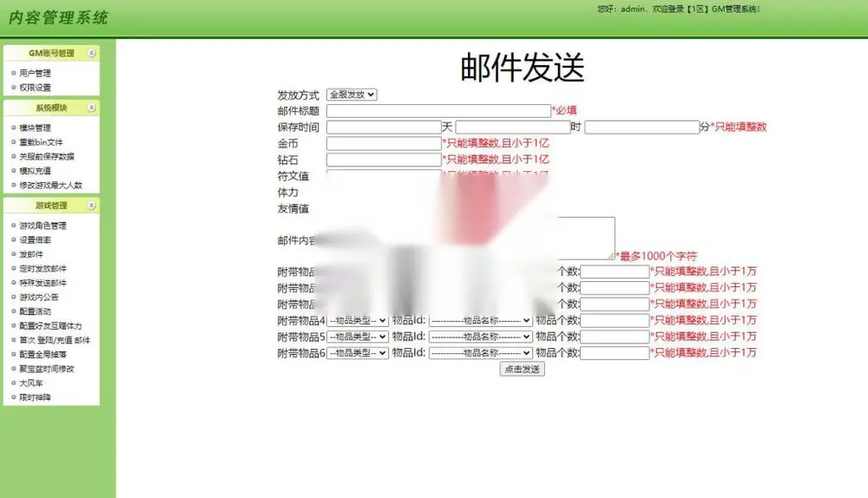Viewport: 868px width, 498px height.
Task: Click the 点击发送 button
Action: 522,369
